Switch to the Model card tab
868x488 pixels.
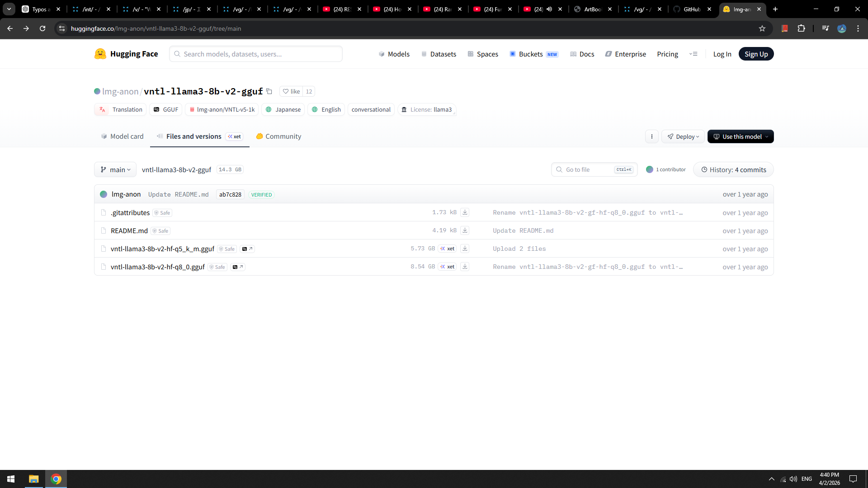(x=122, y=136)
